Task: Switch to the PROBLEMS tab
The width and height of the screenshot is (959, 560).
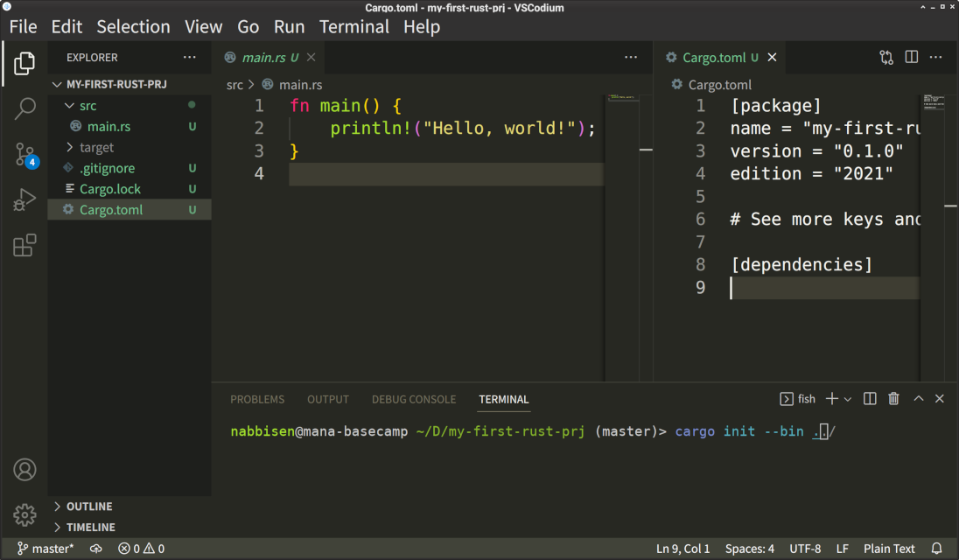Action: coord(257,399)
